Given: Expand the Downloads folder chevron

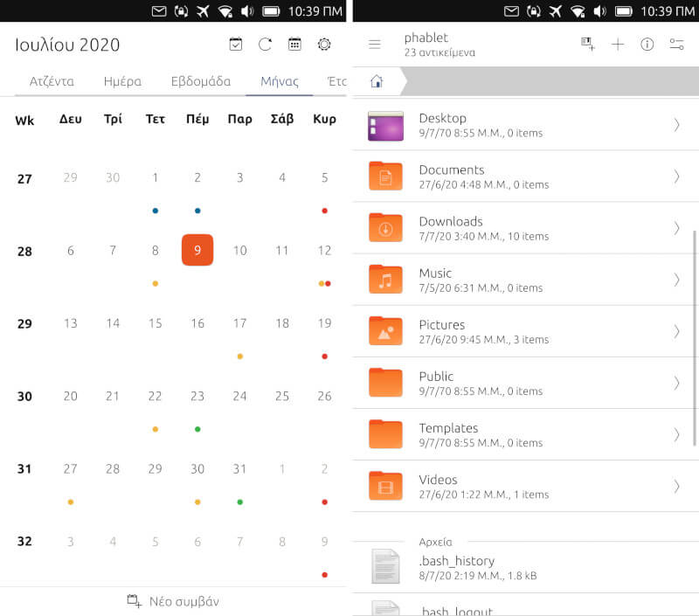Looking at the screenshot, I should pyautogui.click(x=676, y=228).
